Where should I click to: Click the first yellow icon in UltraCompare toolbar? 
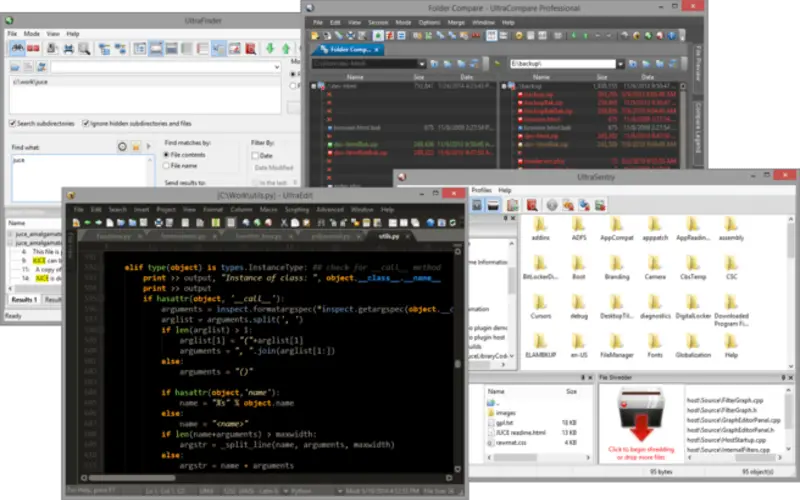pyautogui.click(x=315, y=35)
